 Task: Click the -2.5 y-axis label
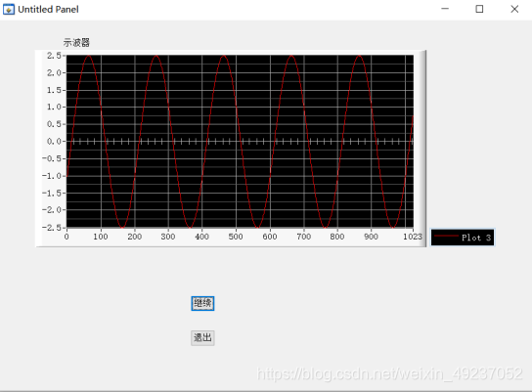(x=52, y=227)
